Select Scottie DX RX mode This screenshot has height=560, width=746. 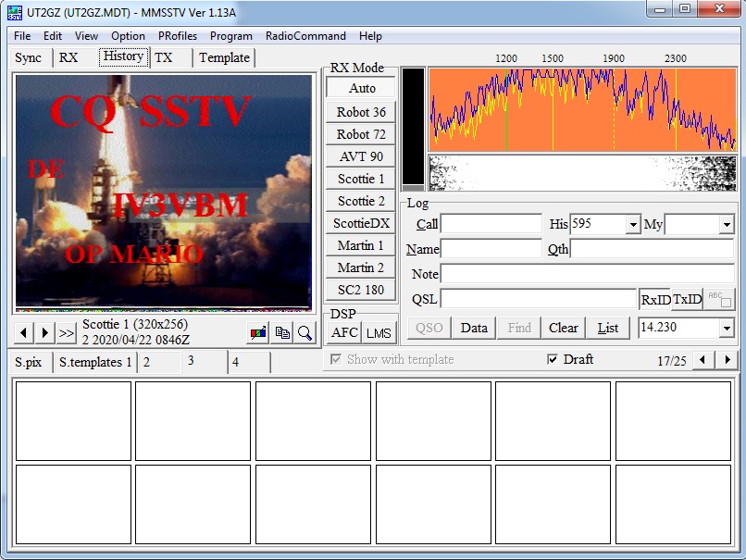coord(362,223)
